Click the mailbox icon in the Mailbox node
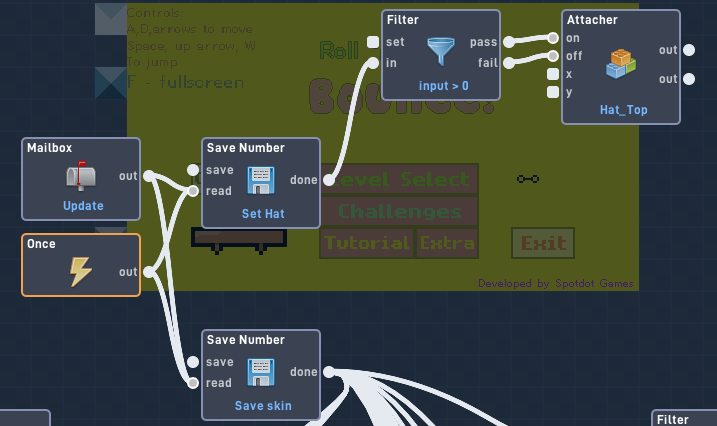The image size is (717, 426). pos(80,176)
